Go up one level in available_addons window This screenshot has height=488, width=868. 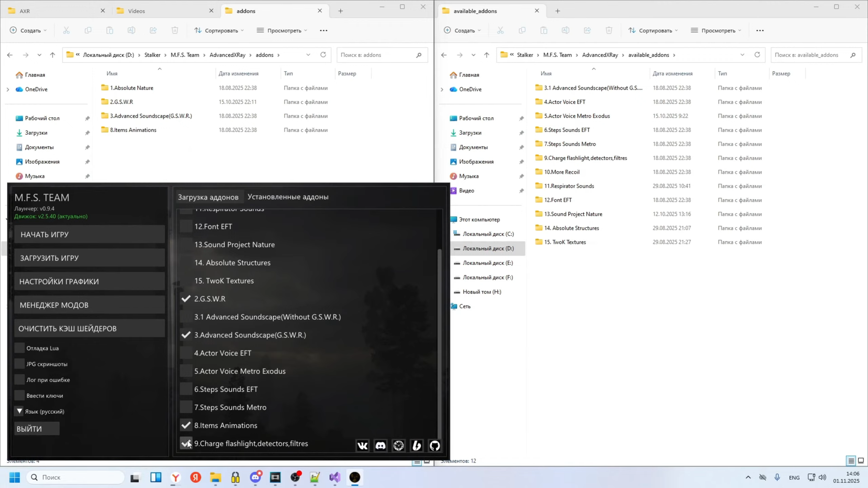[x=487, y=55]
